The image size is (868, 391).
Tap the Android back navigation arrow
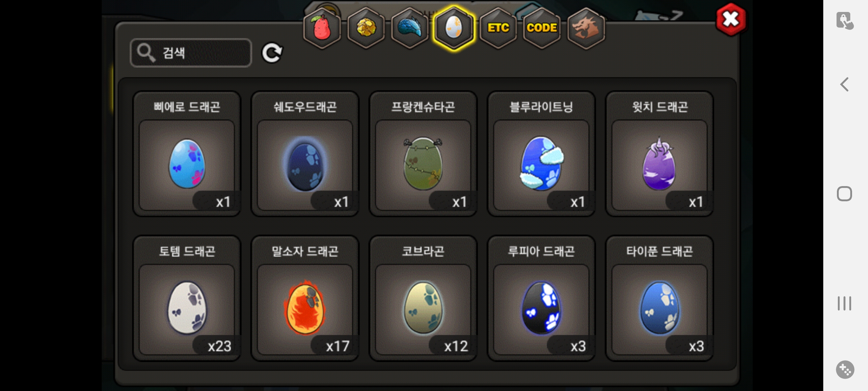pos(844,85)
